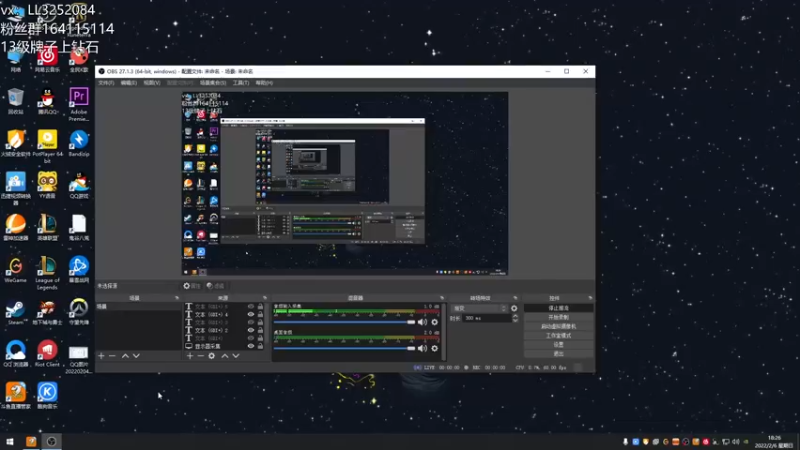The width and height of the screenshot is (800, 450).
Task: Pop out the Audio Mixer dock panel
Action: 442,298
